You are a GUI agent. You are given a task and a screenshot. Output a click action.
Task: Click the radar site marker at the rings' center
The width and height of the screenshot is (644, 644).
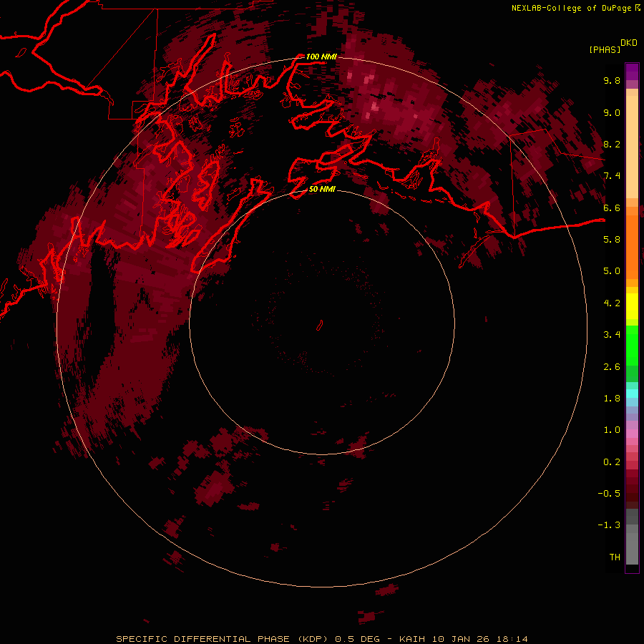[320, 326]
